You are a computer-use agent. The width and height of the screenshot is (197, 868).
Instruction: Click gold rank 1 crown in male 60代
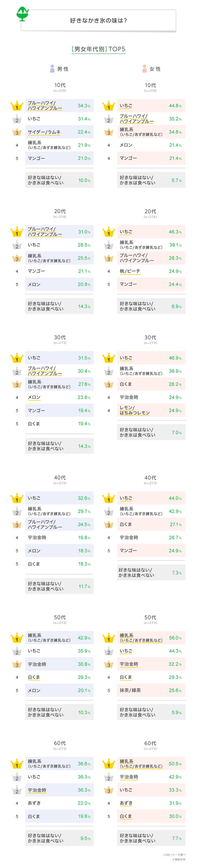point(17,764)
